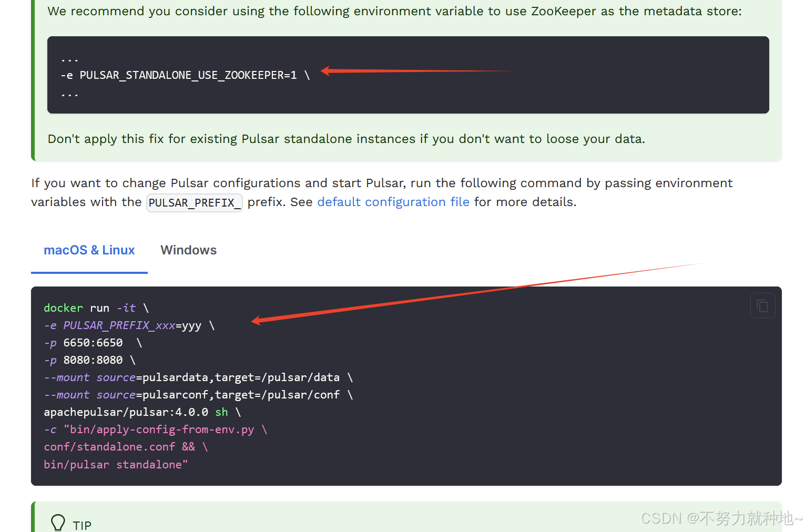
Task: Click the red arrow pointing at PULSAR_STANDALONE_USE_ZOOKEEPER
Action: click(415, 70)
